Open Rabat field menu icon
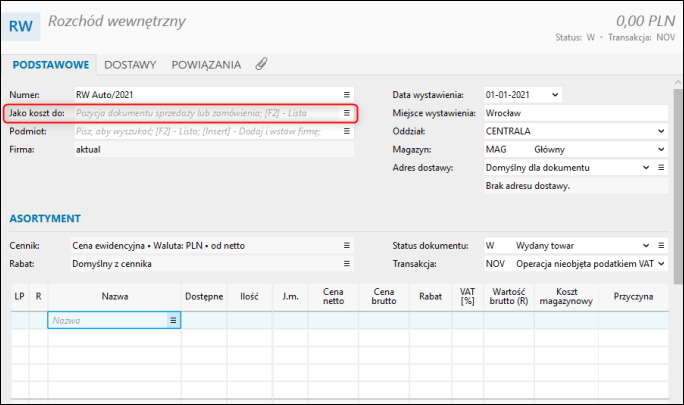This screenshot has width=684, height=405. point(346,264)
